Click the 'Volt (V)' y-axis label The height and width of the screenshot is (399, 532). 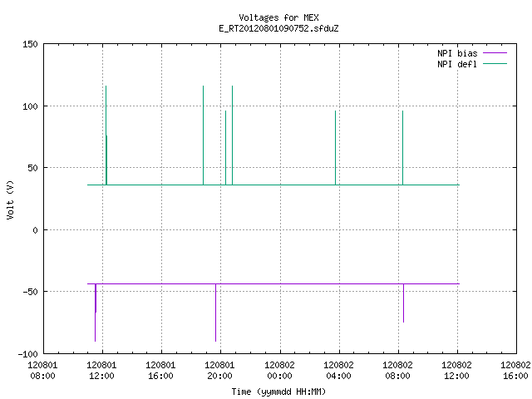(x=10, y=199)
